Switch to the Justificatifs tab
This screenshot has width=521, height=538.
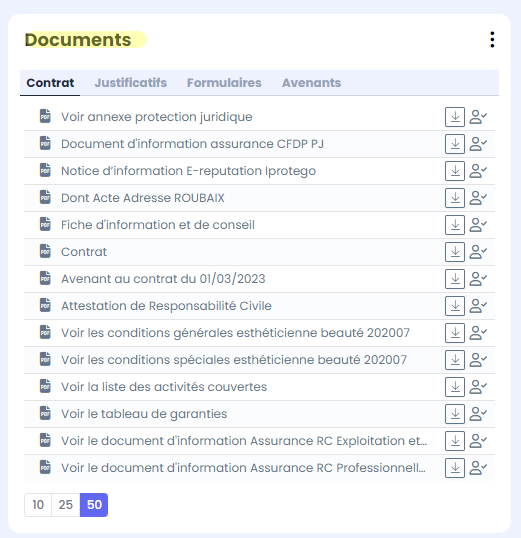130,83
